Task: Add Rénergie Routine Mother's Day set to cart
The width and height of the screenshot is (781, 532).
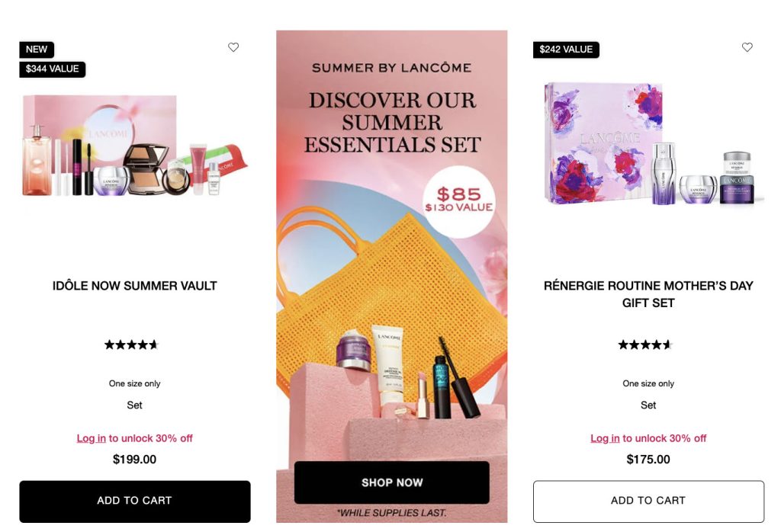Action: (648, 502)
